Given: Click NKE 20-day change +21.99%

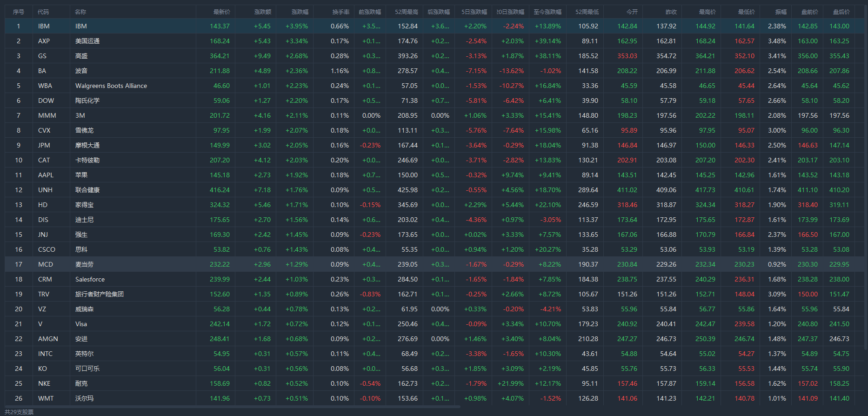Looking at the screenshot, I should coord(511,383).
